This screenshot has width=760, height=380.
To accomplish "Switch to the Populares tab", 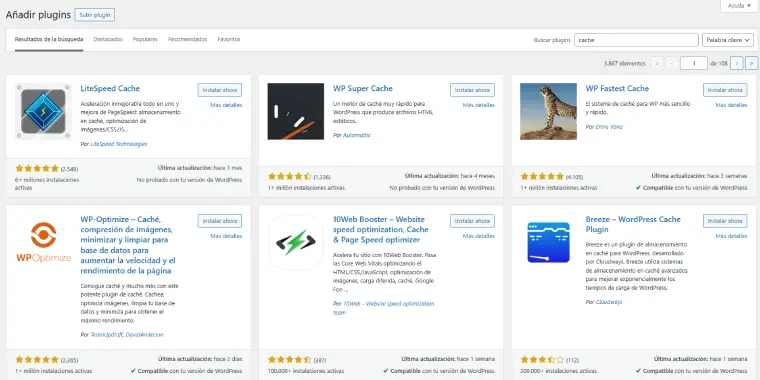I will click(x=145, y=39).
